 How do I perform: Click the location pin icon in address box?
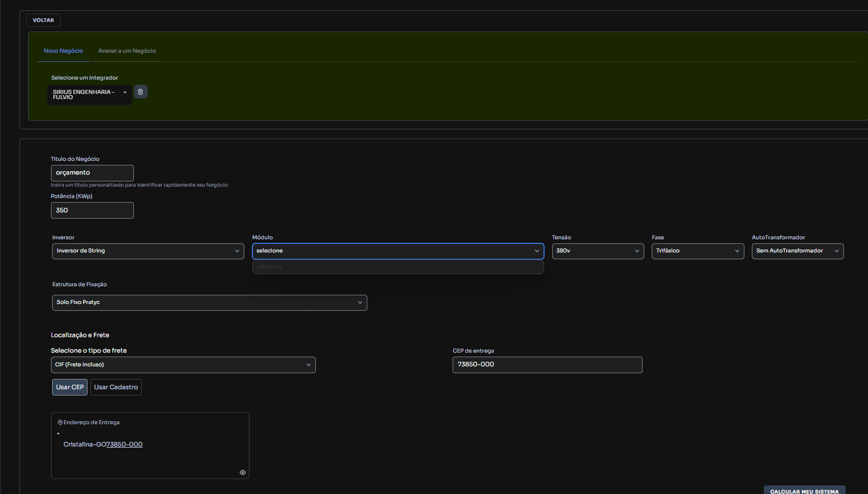[x=60, y=422]
